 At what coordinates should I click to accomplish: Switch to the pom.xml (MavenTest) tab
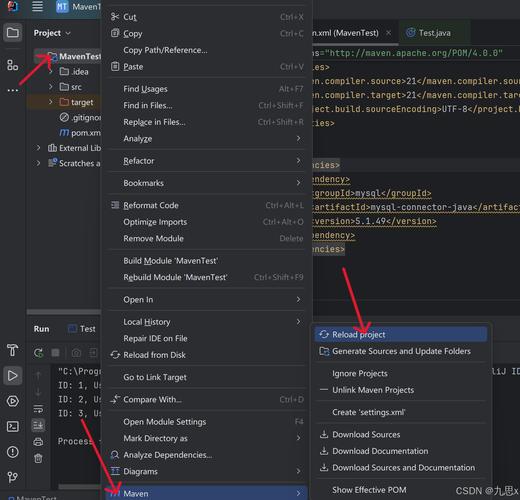click(x=347, y=33)
